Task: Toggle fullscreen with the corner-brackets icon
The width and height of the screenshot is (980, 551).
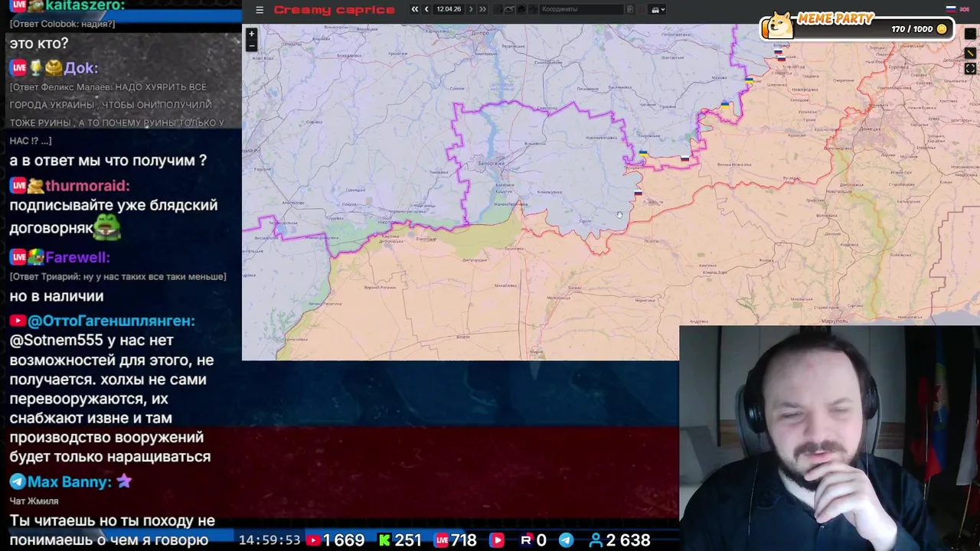Action: 970,69
